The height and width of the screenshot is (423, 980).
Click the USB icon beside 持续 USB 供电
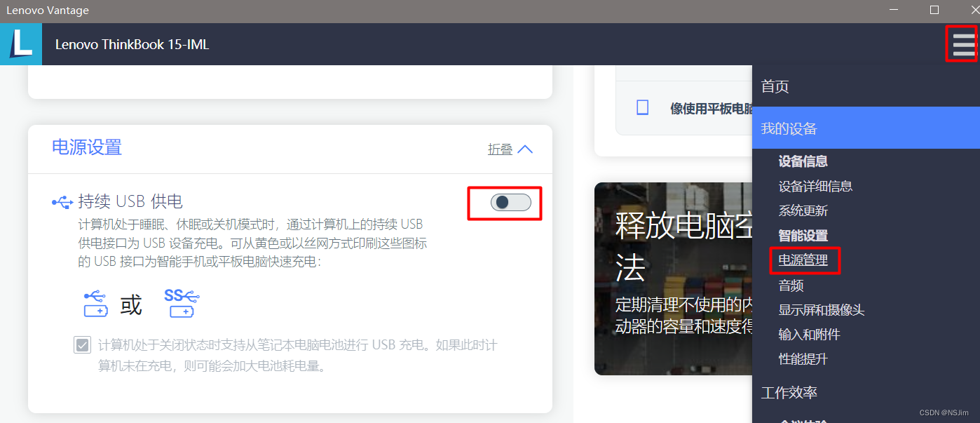click(x=62, y=203)
